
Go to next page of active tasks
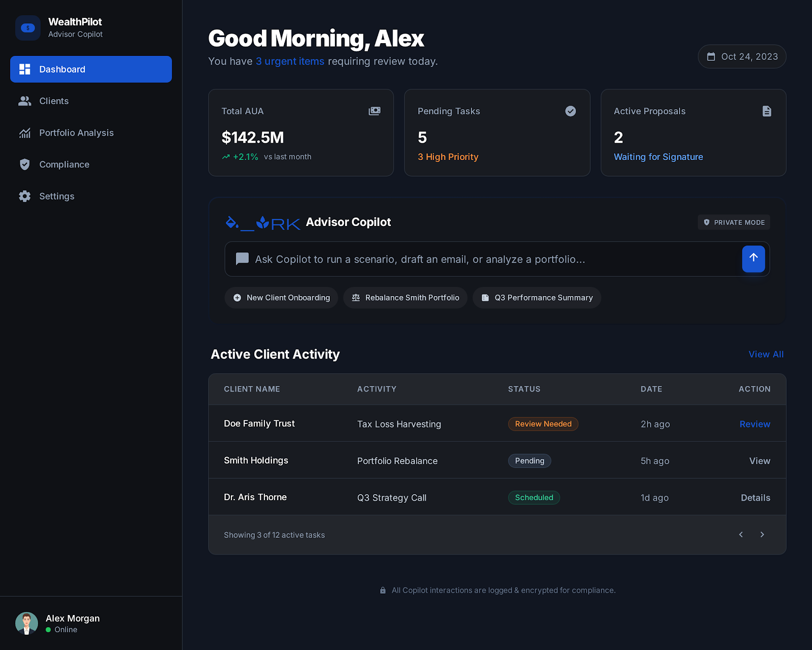762,535
